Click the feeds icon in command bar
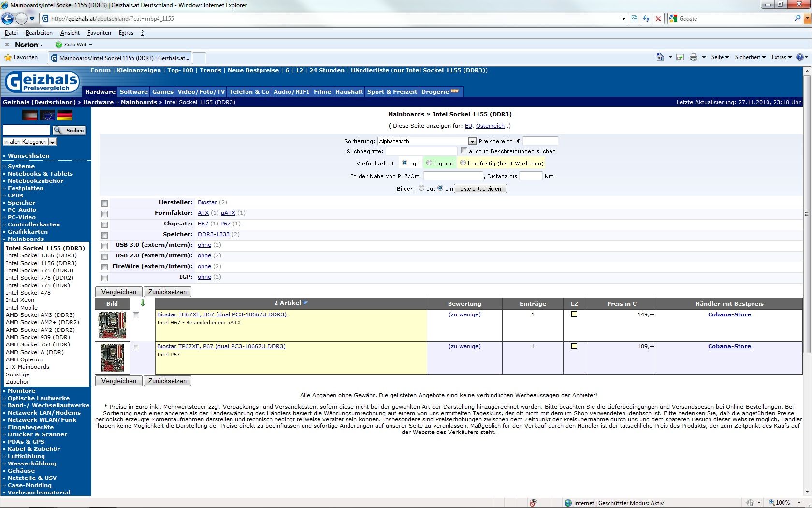This screenshot has width=812, height=508. coord(680,57)
